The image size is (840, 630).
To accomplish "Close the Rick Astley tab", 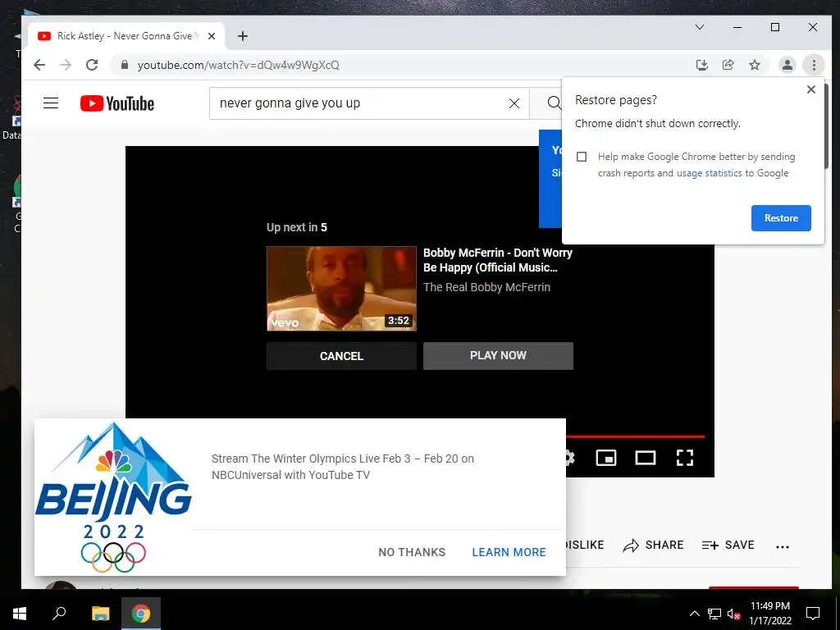I will pos(212,36).
